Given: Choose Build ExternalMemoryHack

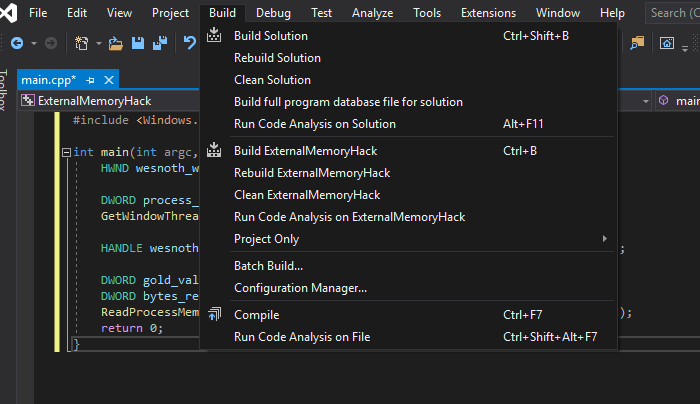Looking at the screenshot, I should click(408, 151).
